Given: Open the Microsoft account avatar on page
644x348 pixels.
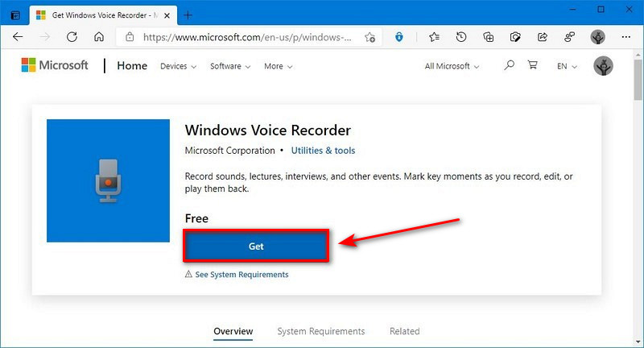Looking at the screenshot, I should (603, 66).
